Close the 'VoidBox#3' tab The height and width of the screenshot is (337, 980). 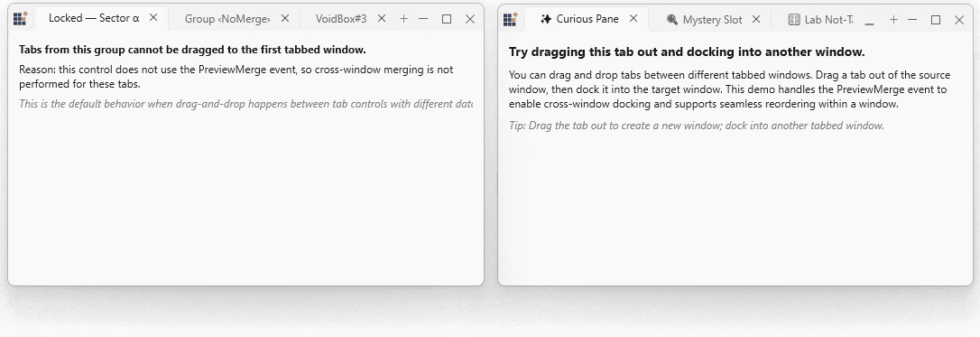(382, 19)
